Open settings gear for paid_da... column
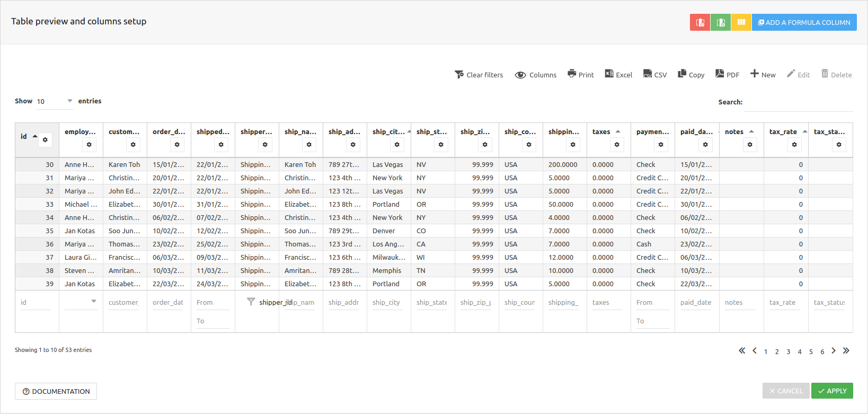Viewport: 868px width, 414px height. pos(705,145)
